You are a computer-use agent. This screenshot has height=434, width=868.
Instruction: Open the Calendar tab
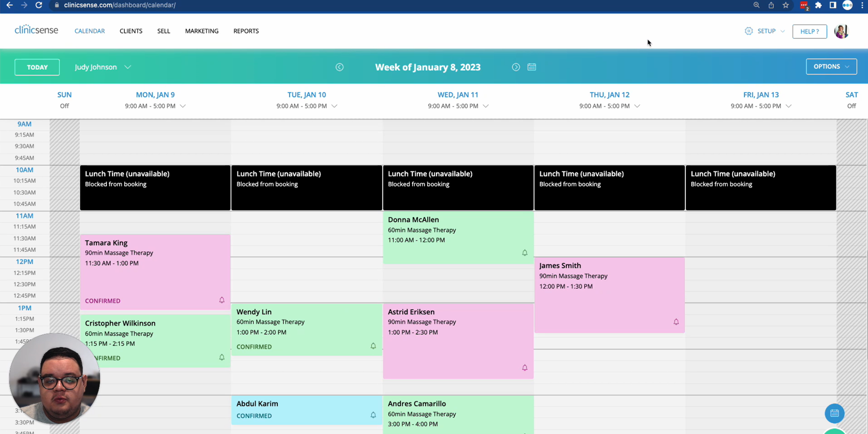(90, 31)
